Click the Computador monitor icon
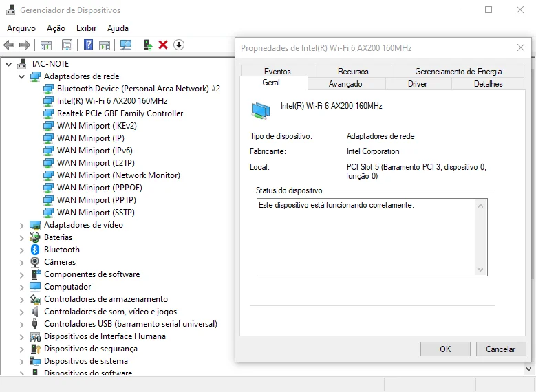This screenshot has width=536, height=392. point(35,287)
